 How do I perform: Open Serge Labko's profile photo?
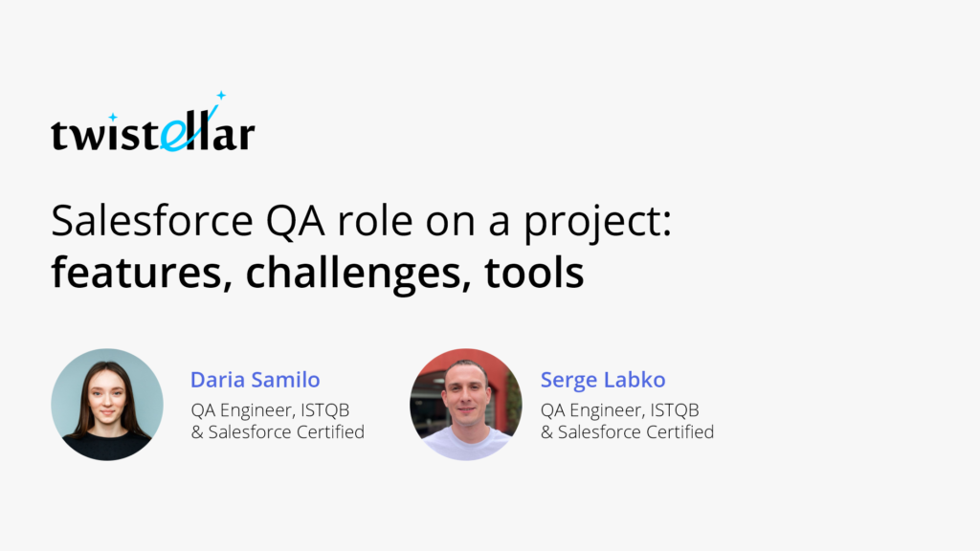(466, 405)
